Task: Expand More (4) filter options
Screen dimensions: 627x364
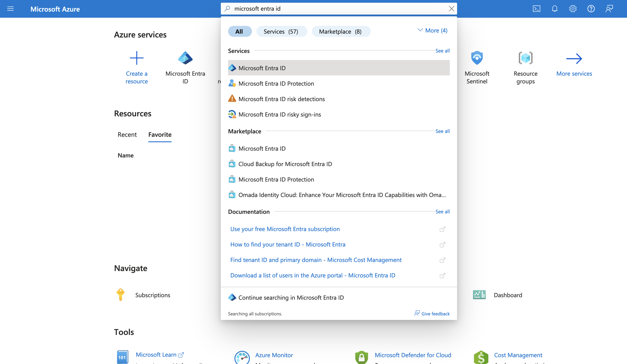Action: (433, 30)
